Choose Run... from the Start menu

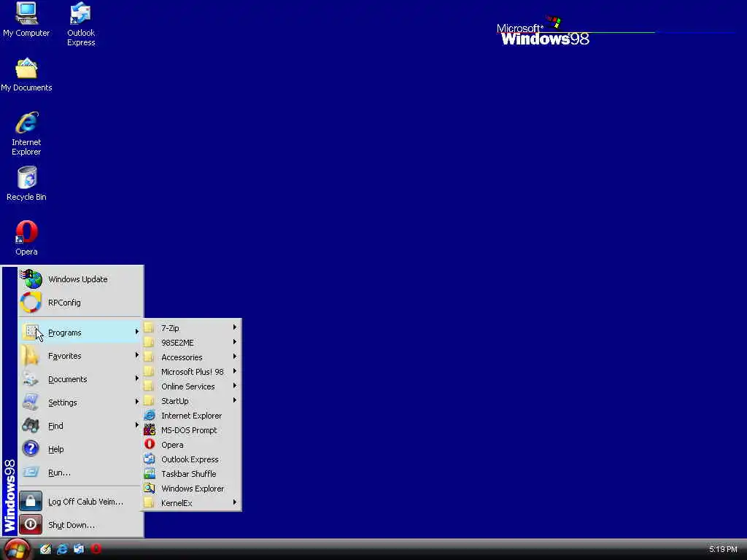point(80,472)
